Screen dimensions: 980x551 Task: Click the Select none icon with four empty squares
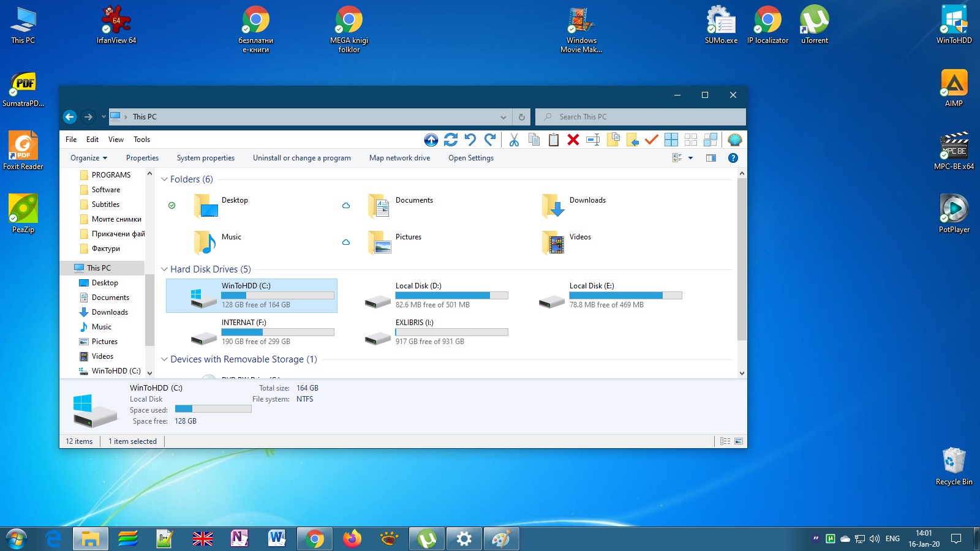[691, 140]
